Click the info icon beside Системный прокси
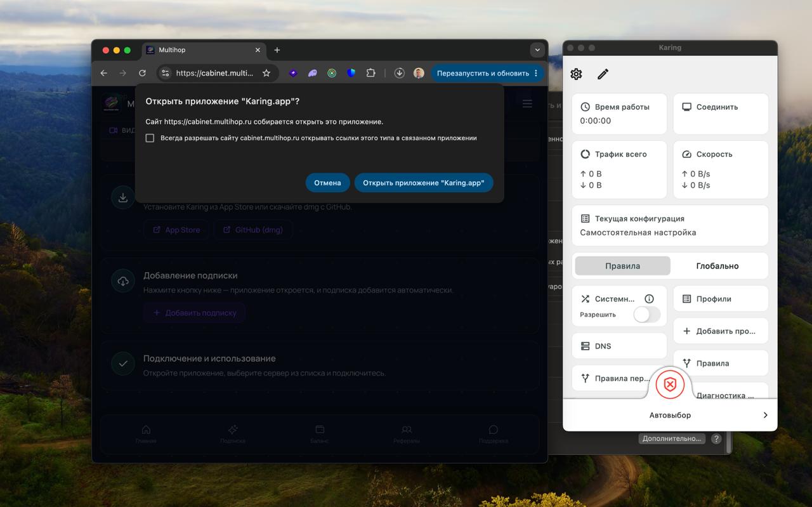Viewport: 812px width, 507px height. click(x=649, y=299)
